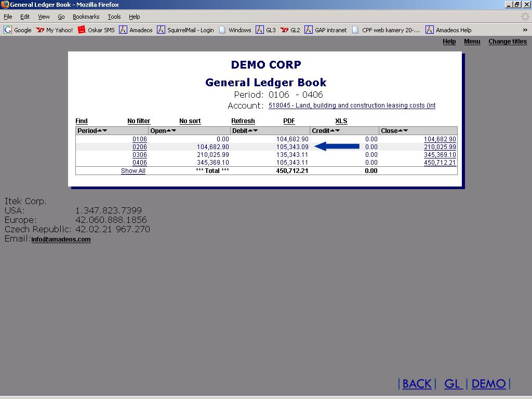
Task: Open the SquirrelMail - Login bookmark
Action: tap(185, 30)
